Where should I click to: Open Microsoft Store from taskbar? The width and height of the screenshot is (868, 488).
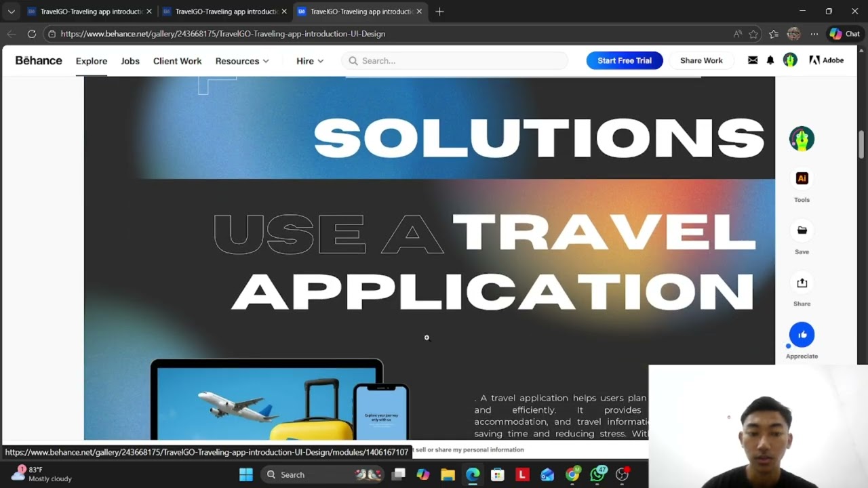click(x=498, y=474)
